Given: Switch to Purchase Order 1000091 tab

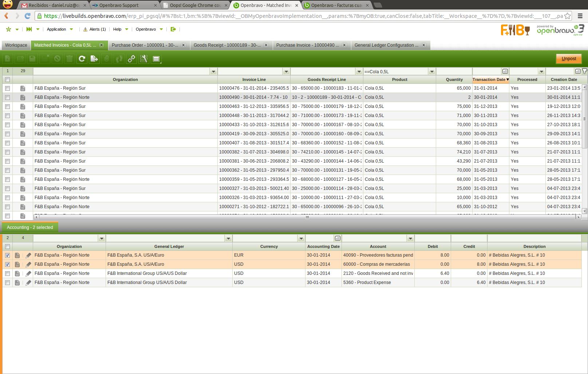Looking at the screenshot, I should (x=149, y=45).
